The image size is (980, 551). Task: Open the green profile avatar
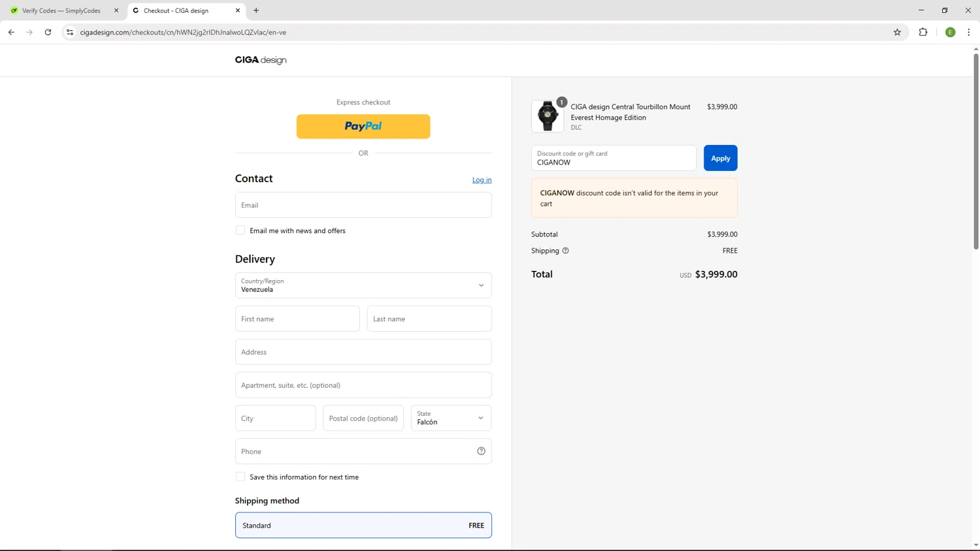point(951,32)
